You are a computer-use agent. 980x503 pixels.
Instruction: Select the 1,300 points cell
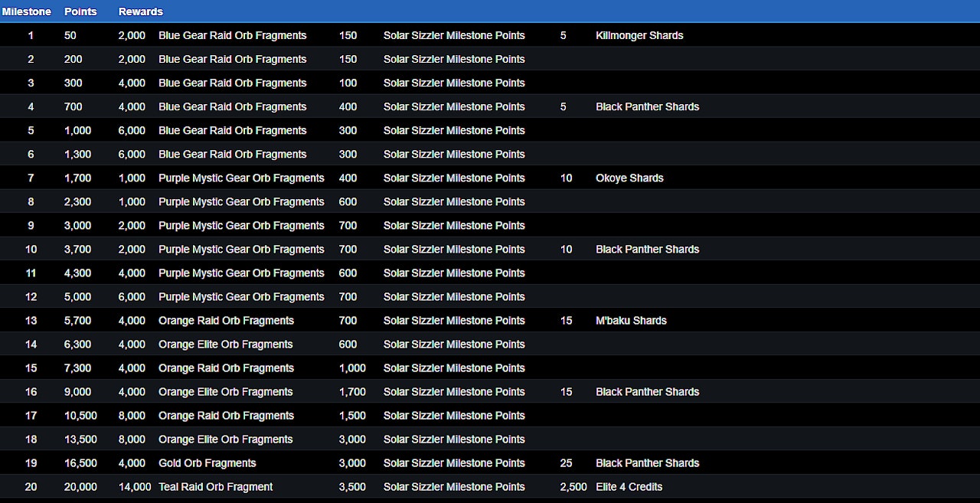[77, 154]
